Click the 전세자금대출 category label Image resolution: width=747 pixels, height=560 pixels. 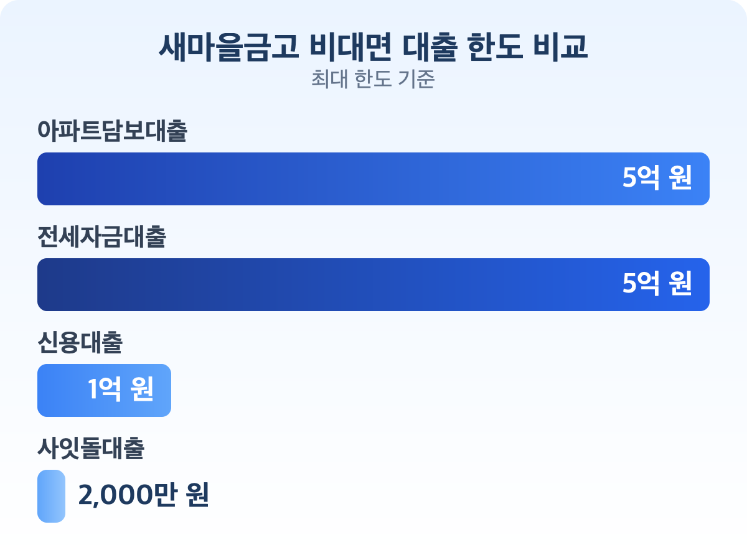point(101,238)
